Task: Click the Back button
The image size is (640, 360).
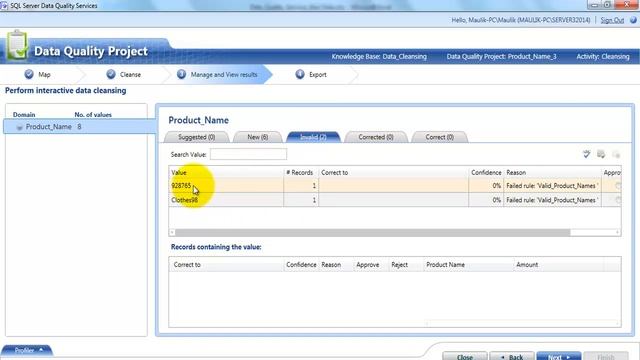Action: (x=512, y=356)
